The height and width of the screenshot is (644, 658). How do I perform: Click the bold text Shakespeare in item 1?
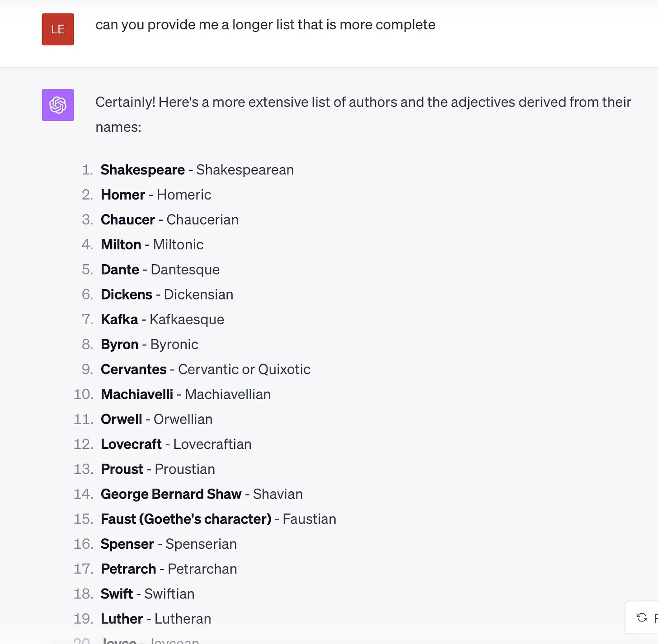[142, 170]
